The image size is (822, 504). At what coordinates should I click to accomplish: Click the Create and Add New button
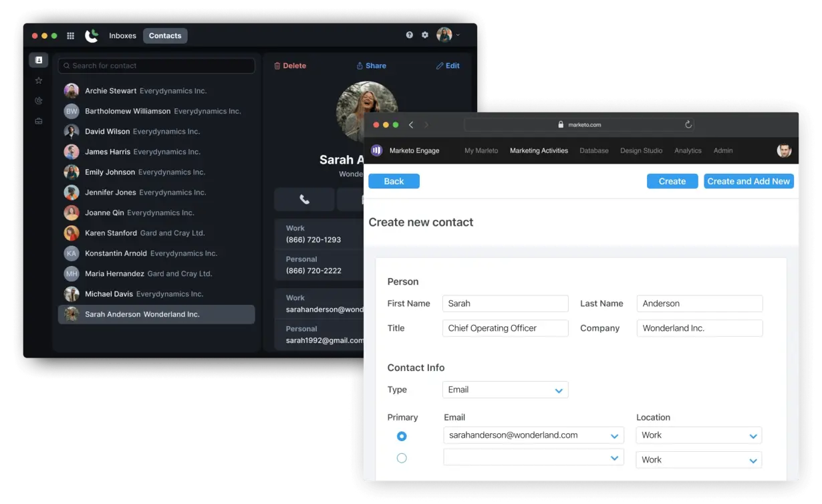click(x=748, y=181)
